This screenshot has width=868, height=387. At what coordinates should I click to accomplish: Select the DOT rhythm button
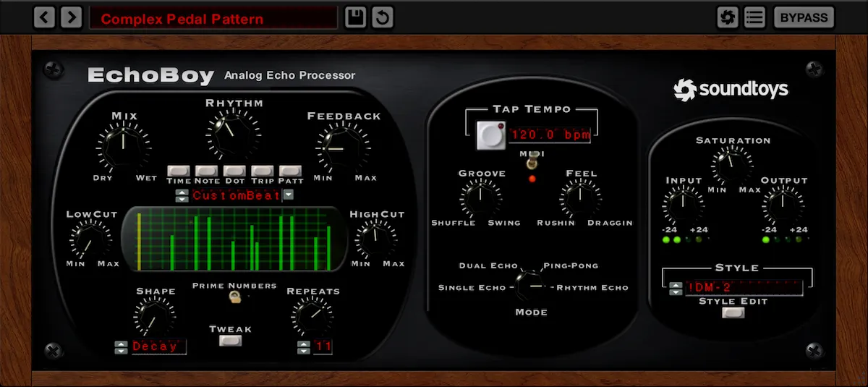(x=234, y=171)
